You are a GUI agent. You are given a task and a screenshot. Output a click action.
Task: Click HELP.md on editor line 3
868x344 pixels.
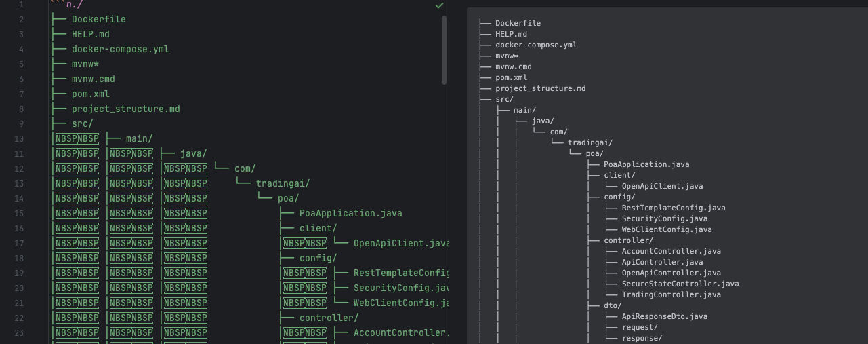pyautogui.click(x=91, y=34)
